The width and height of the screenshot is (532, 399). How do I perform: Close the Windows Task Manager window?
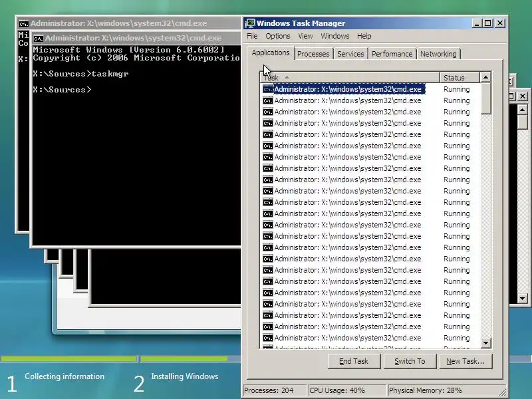[x=500, y=23]
